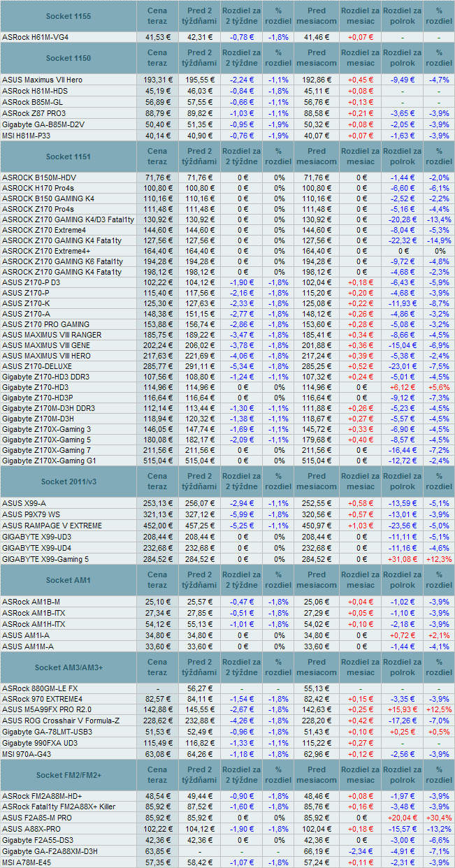Click the ASRock B85M-GL product name

(34, 101)
